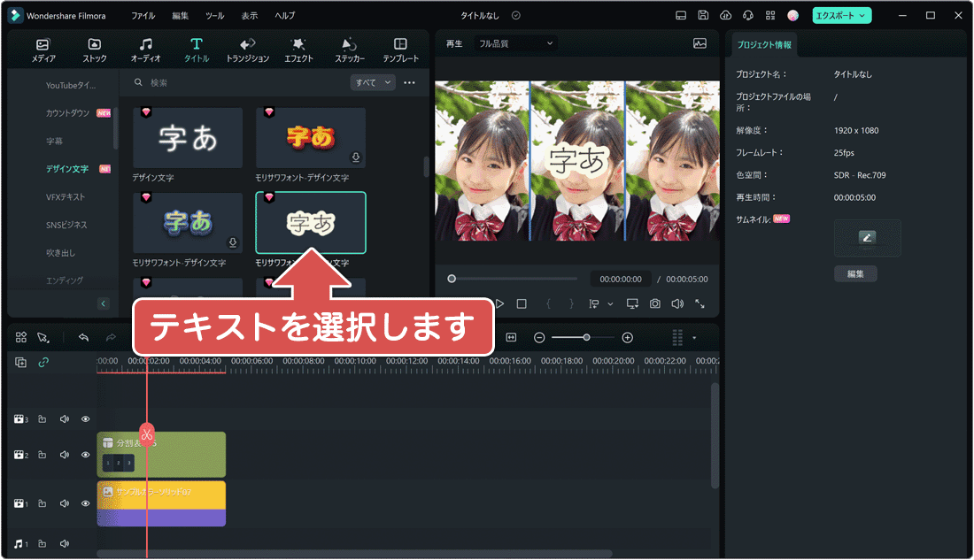
Task: Select the トランジション panel
Action: 247,48
